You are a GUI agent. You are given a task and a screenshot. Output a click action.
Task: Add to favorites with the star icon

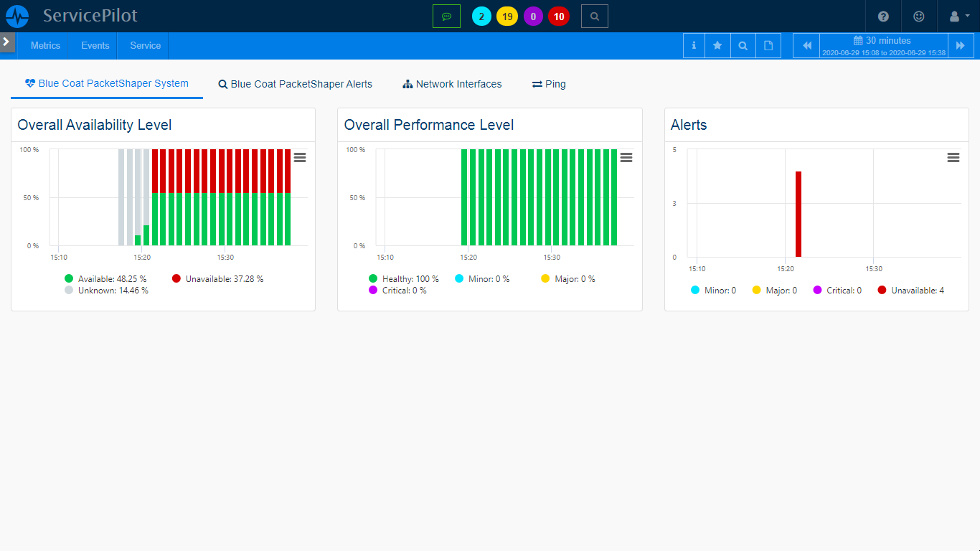tap(717, 46)
